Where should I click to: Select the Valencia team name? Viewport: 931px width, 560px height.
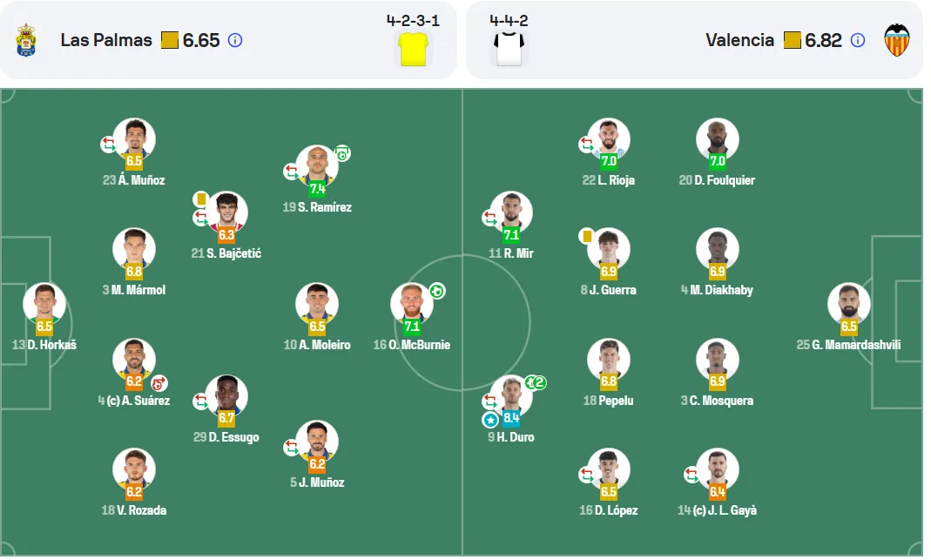(740, 40)
